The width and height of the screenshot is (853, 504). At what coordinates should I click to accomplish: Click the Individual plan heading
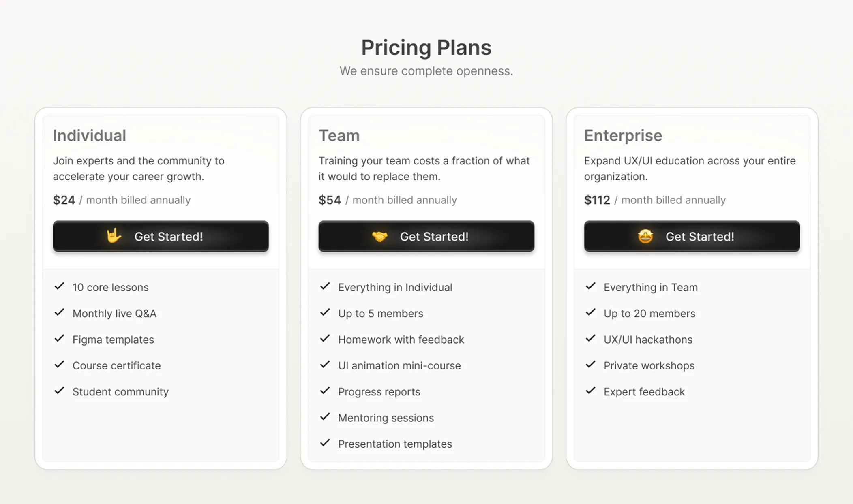(x=90, y=135)
